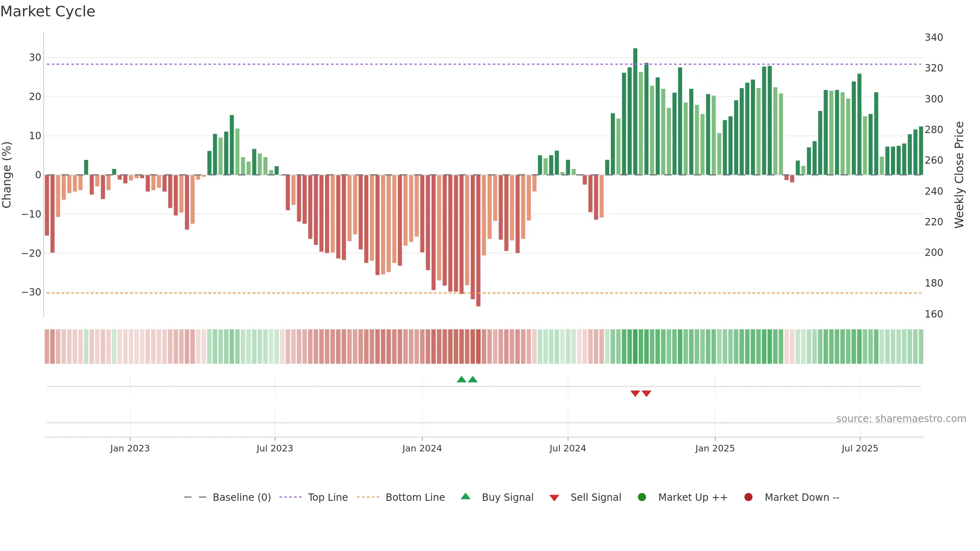
Task: Click the Jan 2023 axis label
Action: click(130, 448)
